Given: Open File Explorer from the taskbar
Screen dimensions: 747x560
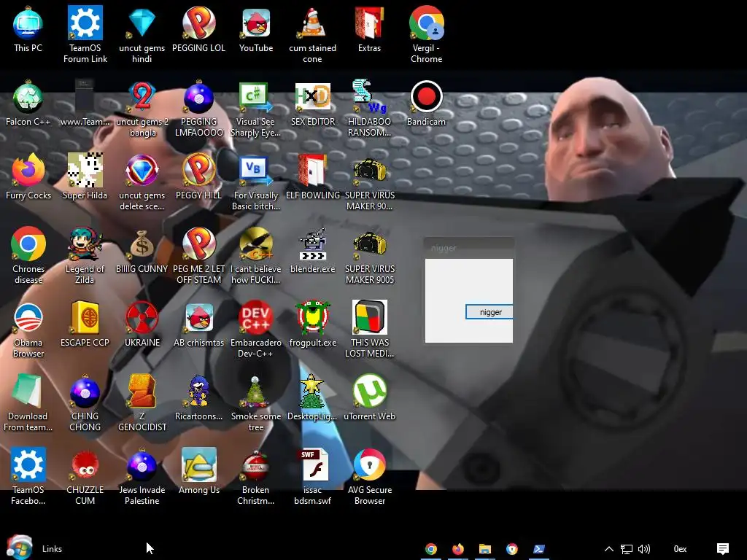Looking at the screenshot, I should [x=485, y=549].
